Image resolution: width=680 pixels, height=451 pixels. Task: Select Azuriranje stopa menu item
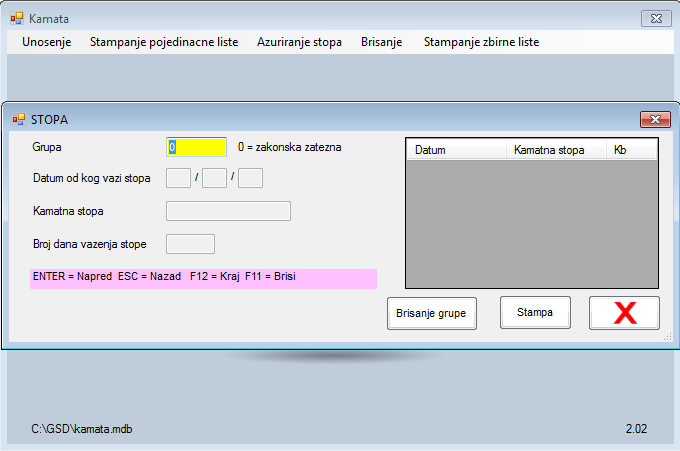tap(299, 42)
